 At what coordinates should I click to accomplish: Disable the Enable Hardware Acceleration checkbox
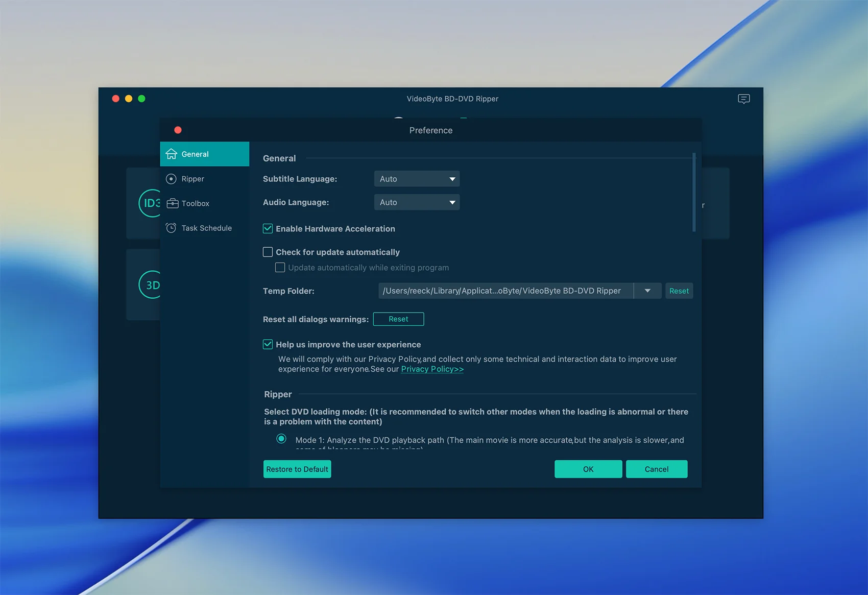[268, 229]
